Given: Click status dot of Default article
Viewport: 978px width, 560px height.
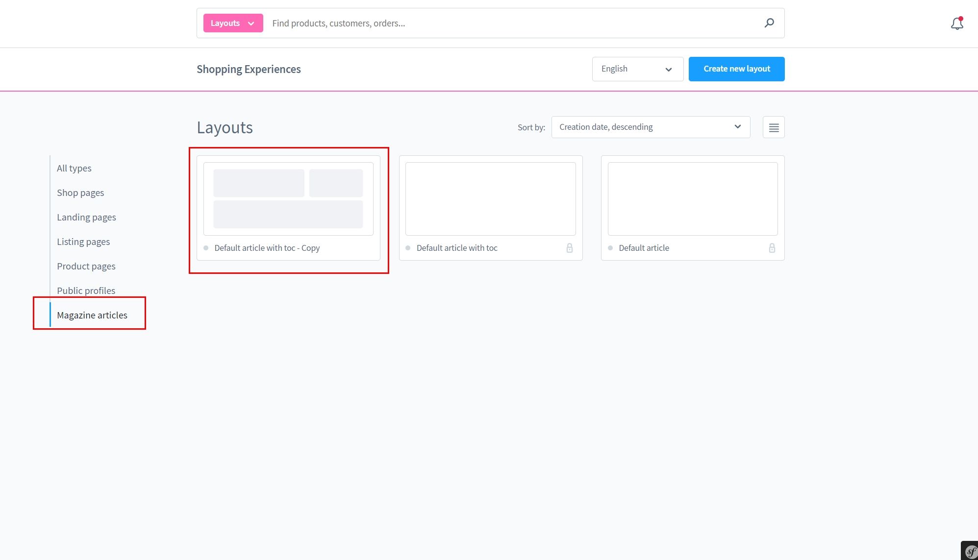Looking at the screenshot, I should [610, 248].
